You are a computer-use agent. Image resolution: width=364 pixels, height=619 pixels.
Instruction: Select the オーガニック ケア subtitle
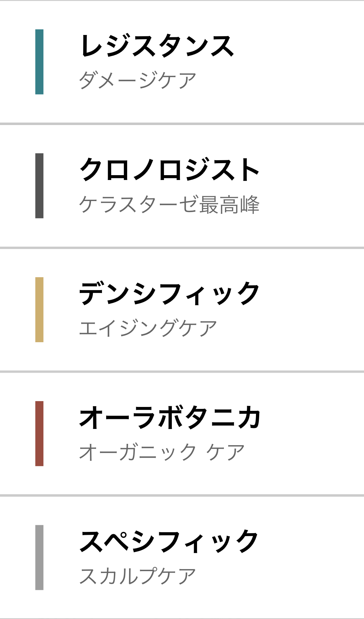point(162,452)
